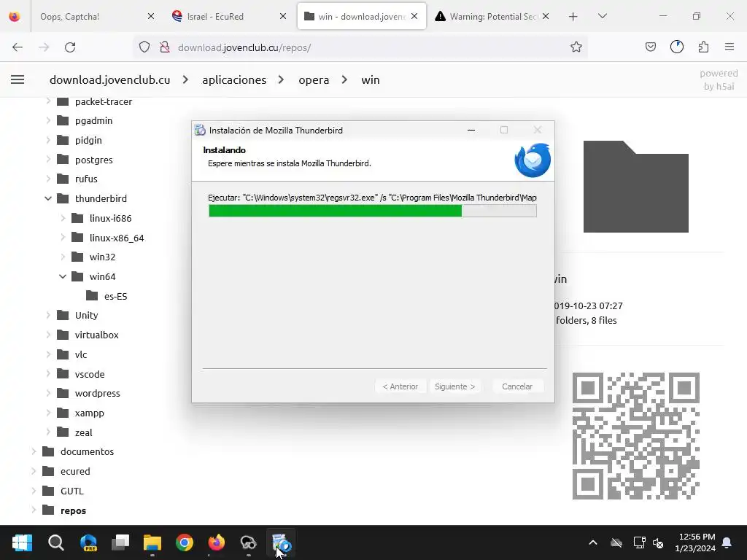Viewport: 747px width, 560px height.
Task: Open the wordpress folder
Action: pyautogui.click(x=97, y=393)
